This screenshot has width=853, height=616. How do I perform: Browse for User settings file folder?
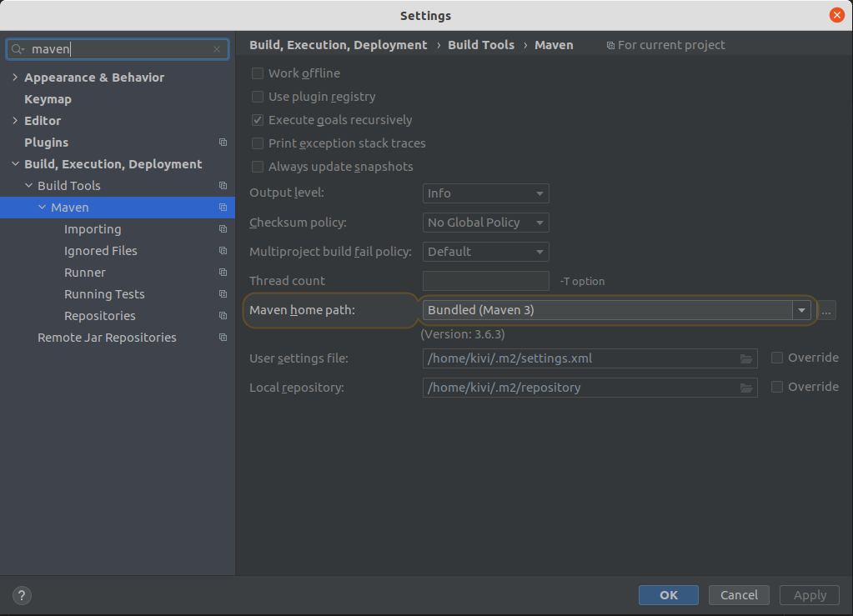746,358
